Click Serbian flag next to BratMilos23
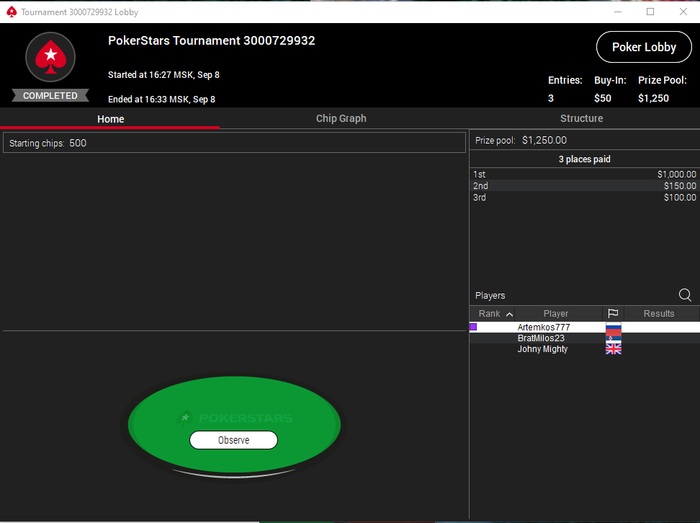The image size is (700, 523). point(613,338)
